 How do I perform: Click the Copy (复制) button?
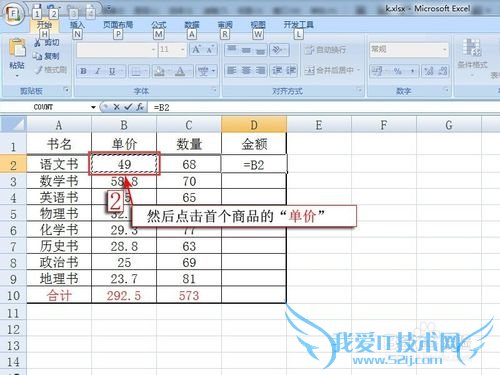tap(46, 56)
